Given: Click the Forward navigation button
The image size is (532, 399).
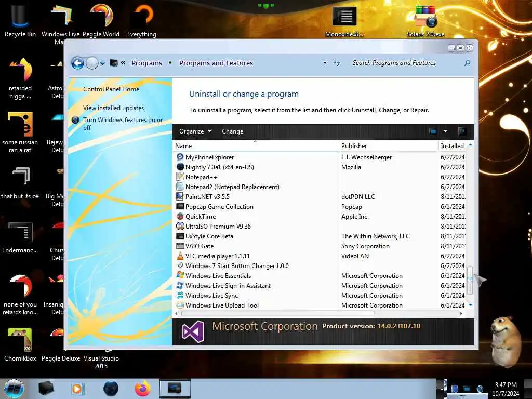Looking at the screenshot, I should pos(92,63).
